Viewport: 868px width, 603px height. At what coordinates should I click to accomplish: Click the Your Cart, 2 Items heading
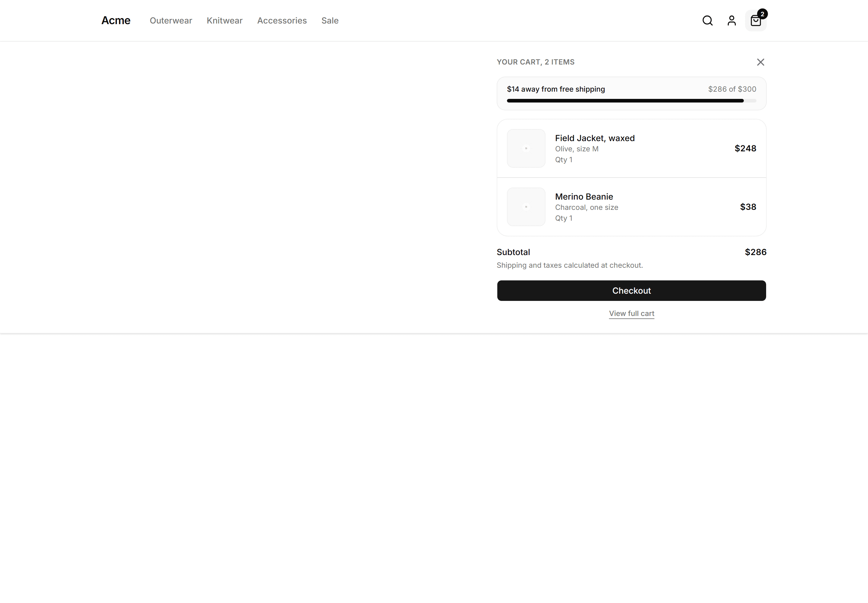point(535,62)
